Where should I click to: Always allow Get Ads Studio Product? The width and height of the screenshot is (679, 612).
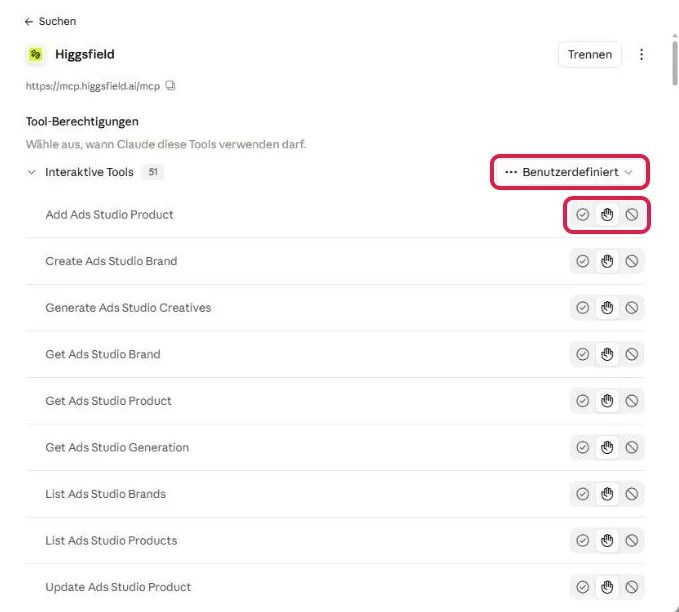tap(582, 401)
